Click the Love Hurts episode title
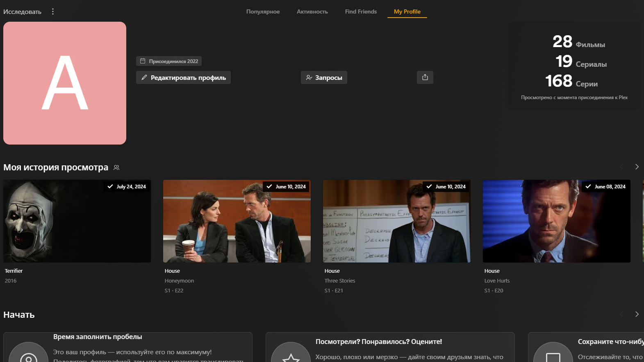 pos(497,281)
